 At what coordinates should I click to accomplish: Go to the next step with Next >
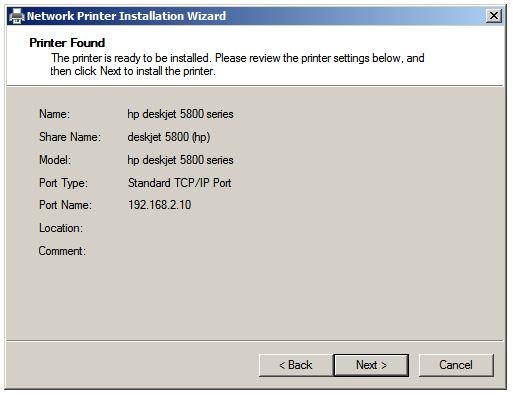click(371, 365)
